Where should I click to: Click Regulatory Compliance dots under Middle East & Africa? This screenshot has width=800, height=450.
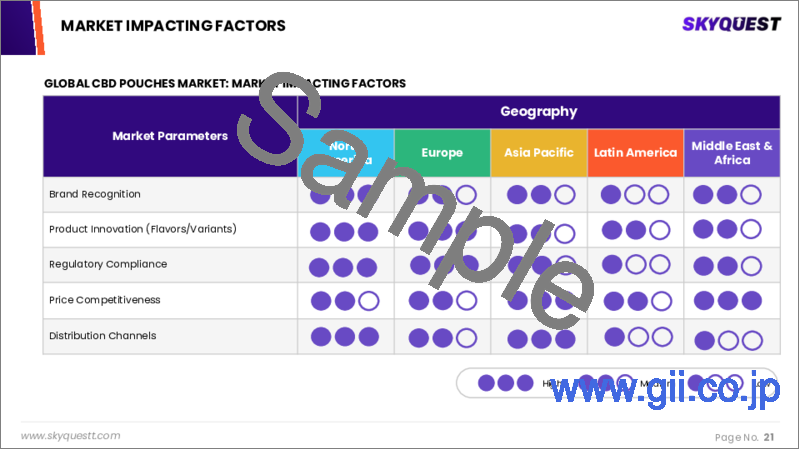[729, 265]
